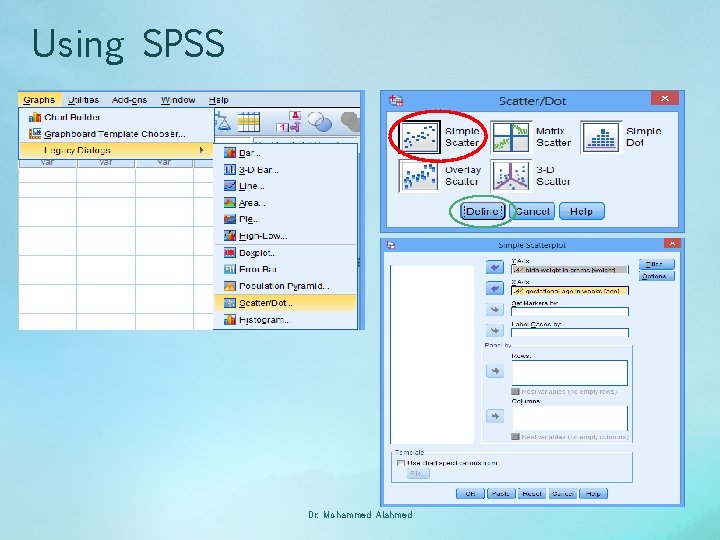The image size is (720, 540).
Task: Select the Matrix Scatter chart type
Action: point(511,137)
